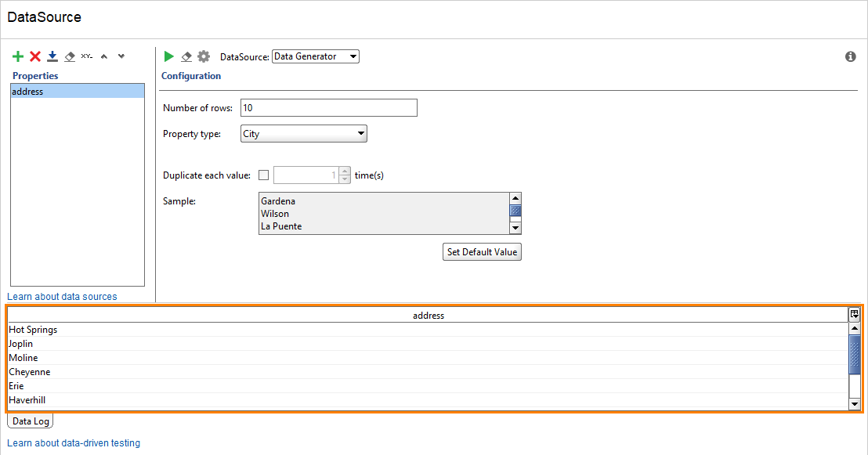
Task: Select the Hot Springs row
Action: coord(428,330)
